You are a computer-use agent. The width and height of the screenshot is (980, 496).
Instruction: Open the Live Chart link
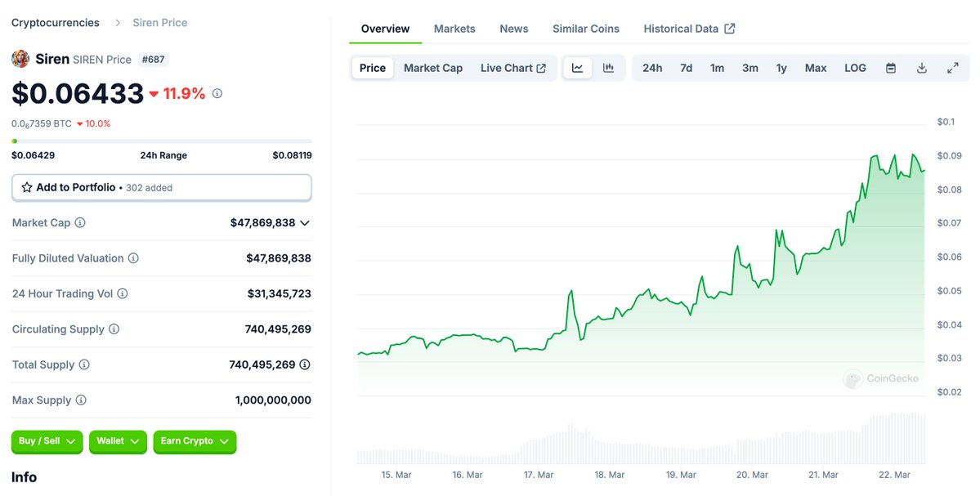pyautogui.click(x=513, y=68)
